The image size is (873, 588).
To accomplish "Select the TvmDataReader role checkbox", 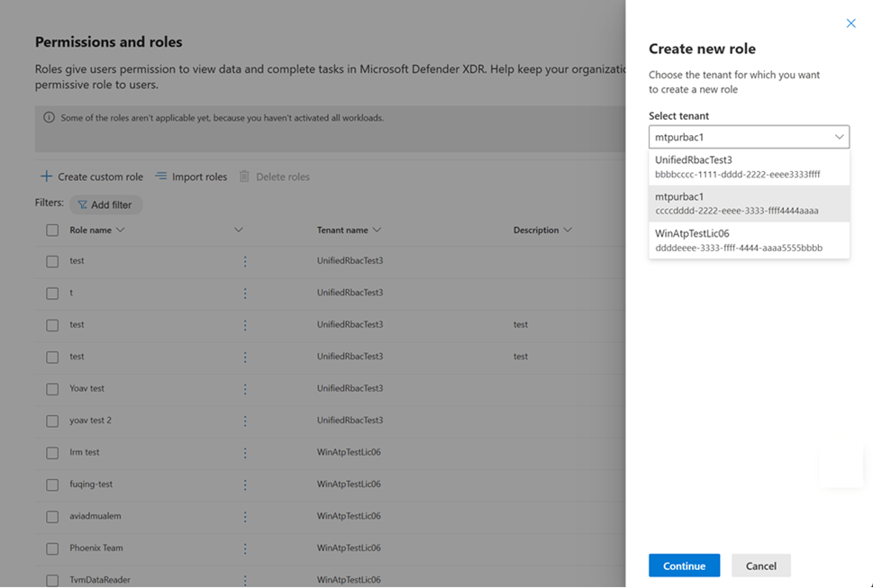I will (x=52, y=580).
